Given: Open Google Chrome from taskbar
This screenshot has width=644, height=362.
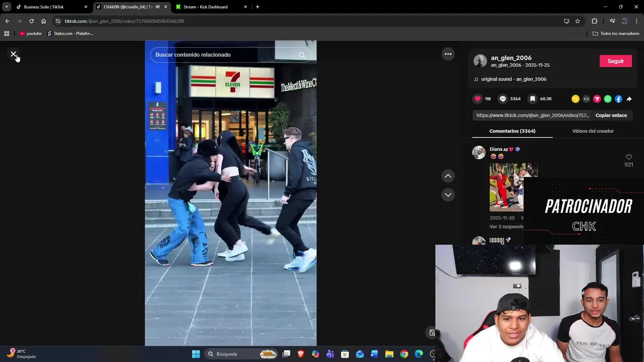Looking at the screenshot, I should 404,354.
